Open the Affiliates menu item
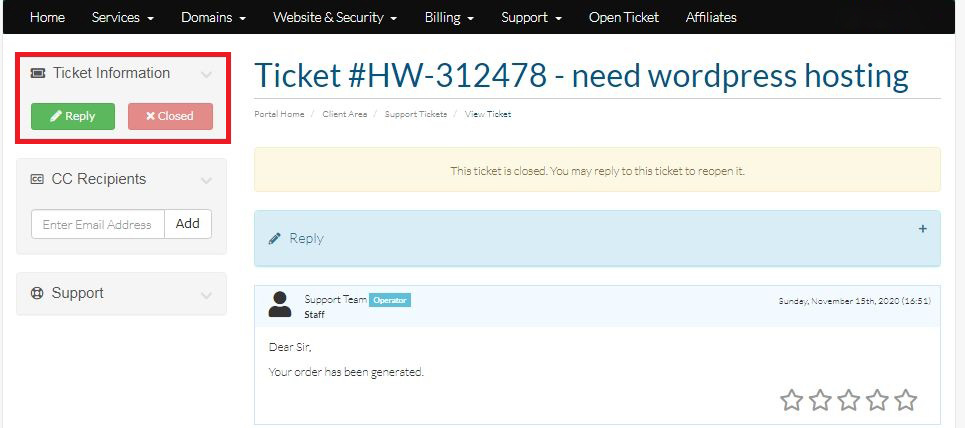This screenshot has height=428, width=965. click(711, 17)
